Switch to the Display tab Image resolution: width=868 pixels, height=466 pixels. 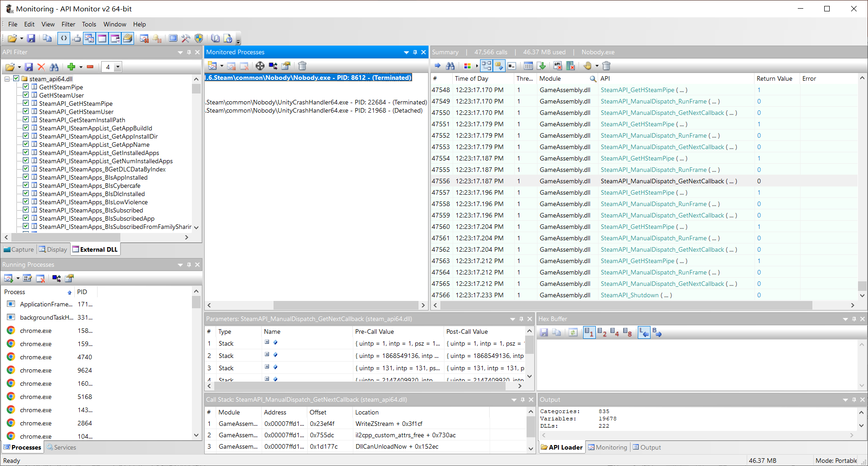pyautogui.click(x=53, y=249)
